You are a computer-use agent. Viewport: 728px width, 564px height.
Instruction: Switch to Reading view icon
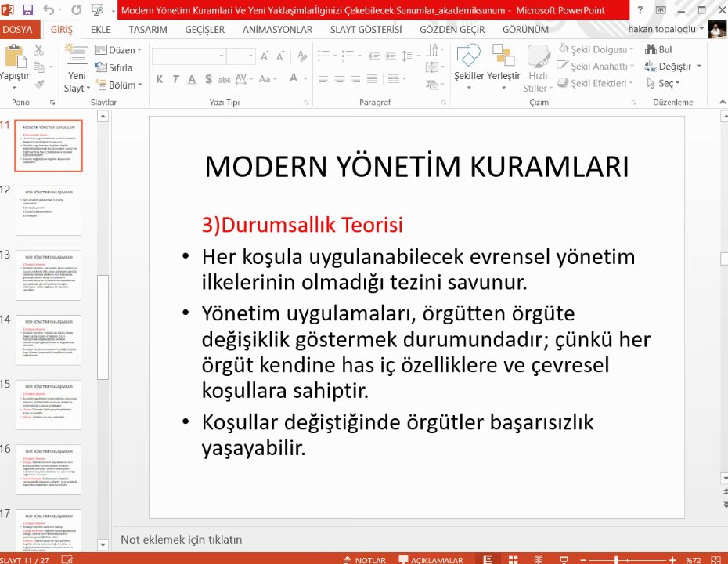[x=539, y=559]
